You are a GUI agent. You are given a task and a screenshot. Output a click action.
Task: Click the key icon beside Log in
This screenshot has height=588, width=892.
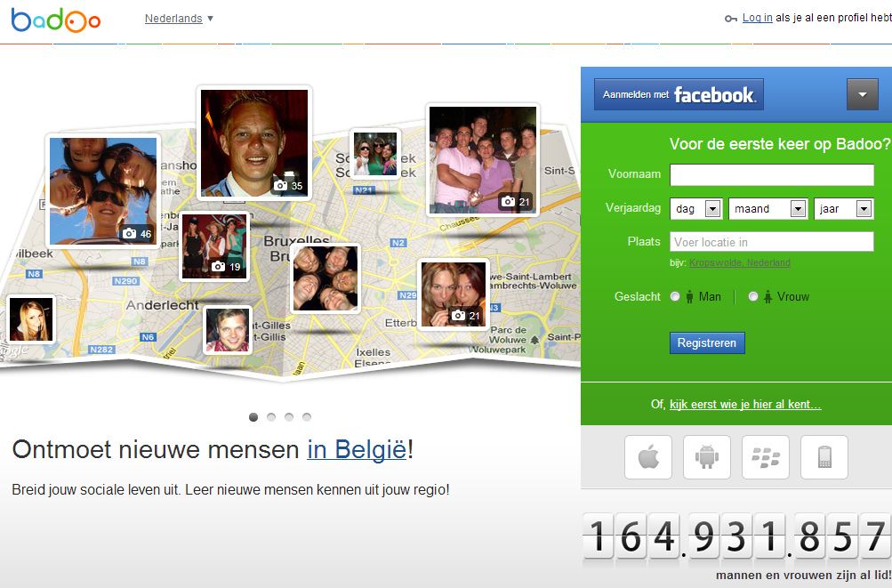click(731, 19)
